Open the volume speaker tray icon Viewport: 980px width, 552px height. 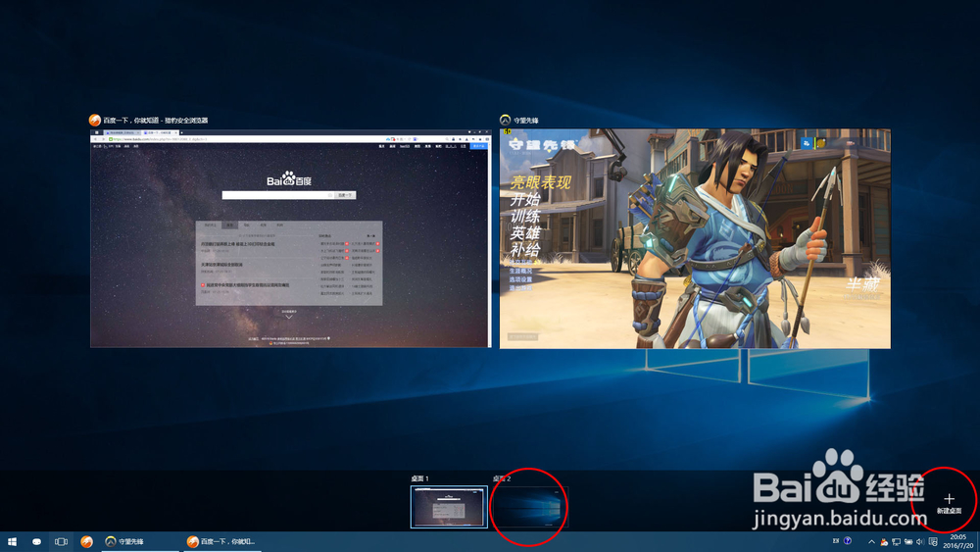[920, 541]
